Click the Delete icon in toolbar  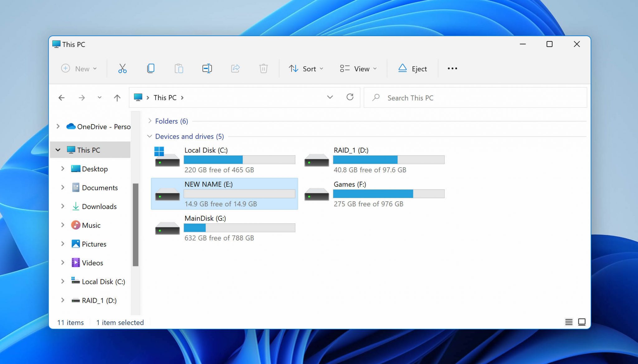pyautogui.click(x=263, y=69)
